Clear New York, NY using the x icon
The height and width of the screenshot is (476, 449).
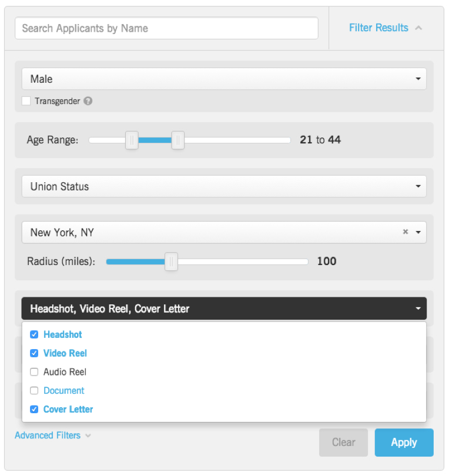405,232
